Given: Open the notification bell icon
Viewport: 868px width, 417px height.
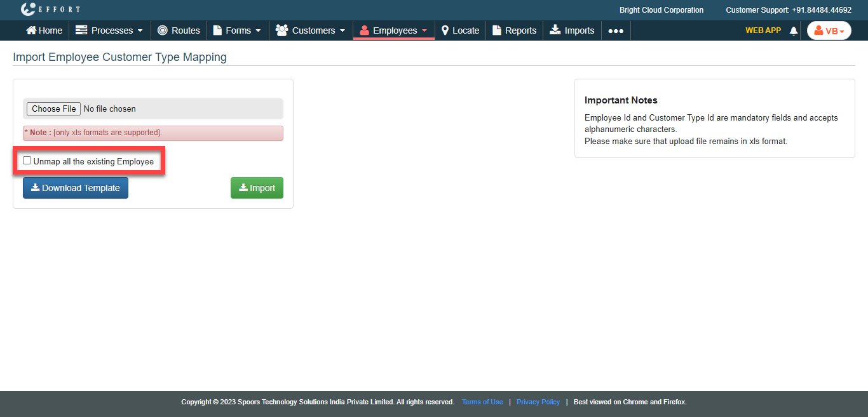Looking at the screenshot, I should click(793, 30).
